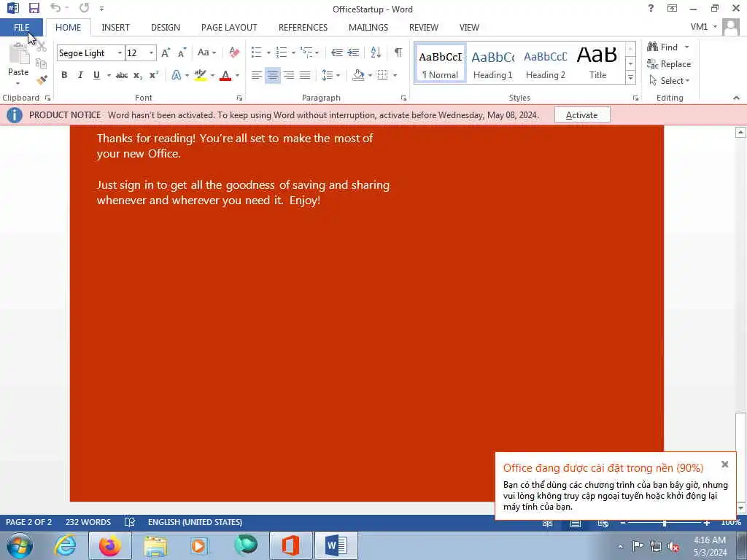Screen dimensions: 747x560
Task: Switch to the DESIGN tab
Action: coord(166,28)
